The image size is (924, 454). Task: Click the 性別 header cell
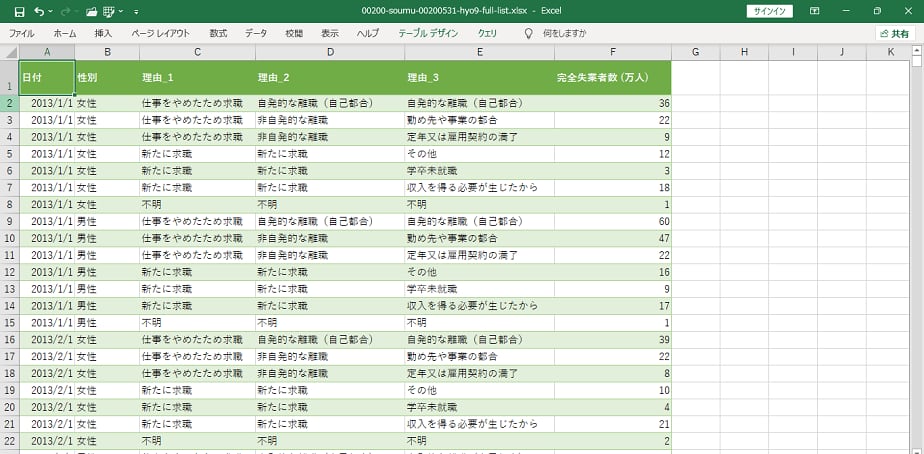107,77
